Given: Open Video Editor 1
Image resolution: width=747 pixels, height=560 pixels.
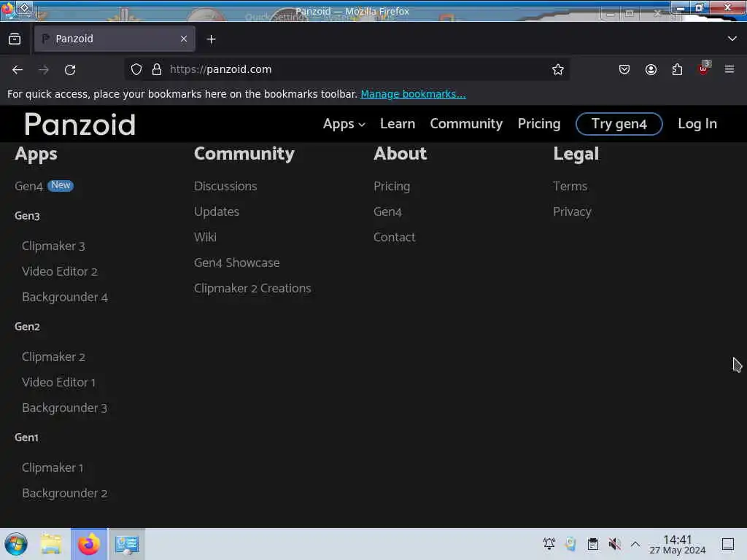Looking at the screenshot, I should 58,382.
